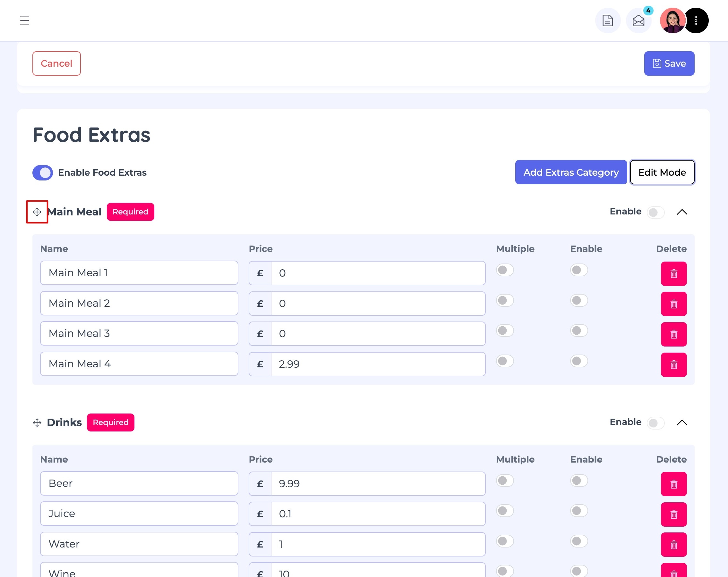Enable the Main Meal category toggle
The image size is (728, 577).
tap(655, 212)
